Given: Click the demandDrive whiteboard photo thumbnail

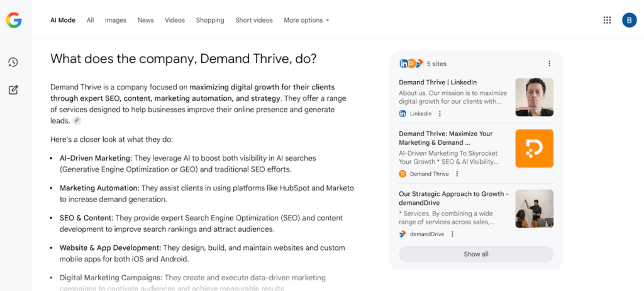Looking at the screenshot, I should (x=535, y=208).
